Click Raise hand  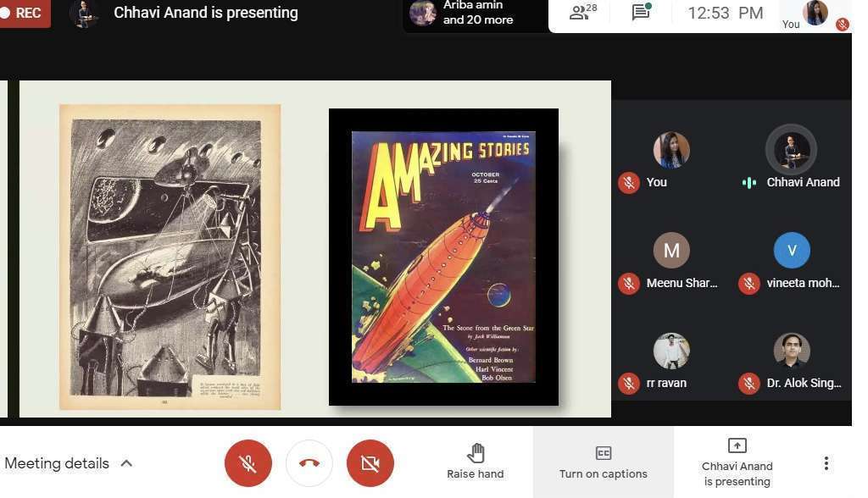(475, 462)
